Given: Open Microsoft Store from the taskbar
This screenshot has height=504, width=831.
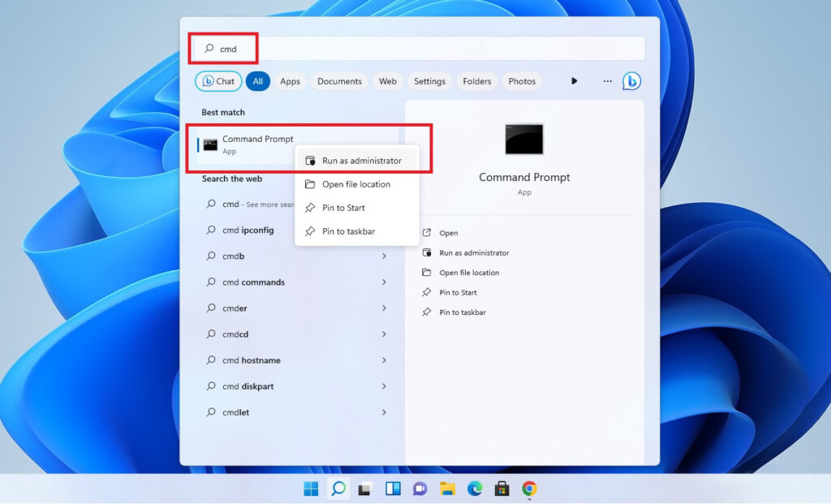Looking at the screenshot, I should [x=502, y=489].
